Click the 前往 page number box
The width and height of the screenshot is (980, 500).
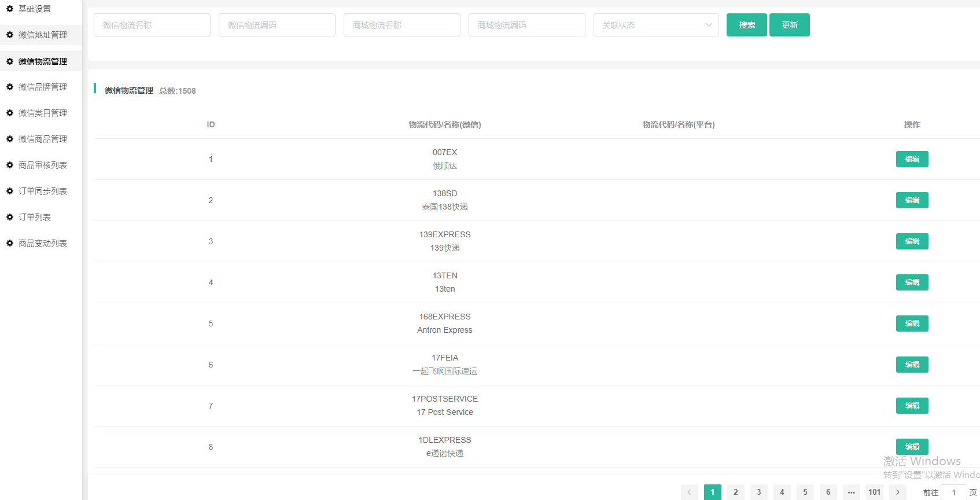click(954, 492)
